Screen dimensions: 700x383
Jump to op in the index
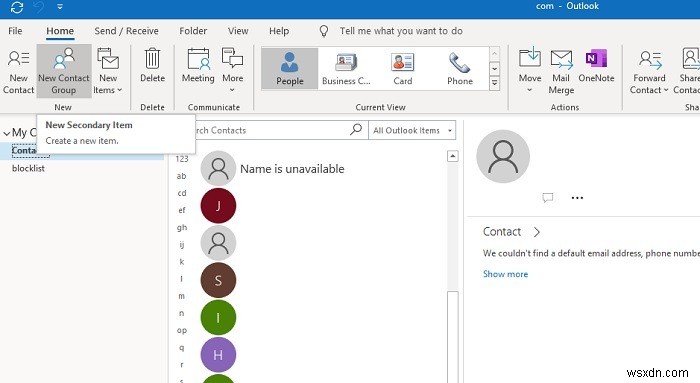pos(182,330)
